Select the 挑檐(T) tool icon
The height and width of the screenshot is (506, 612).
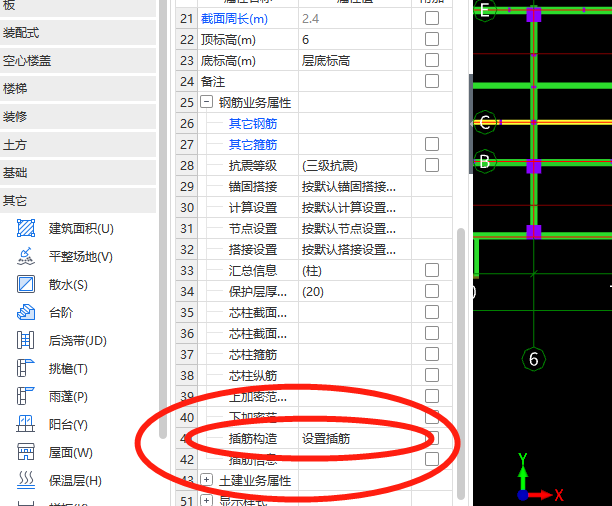point(26,369)
